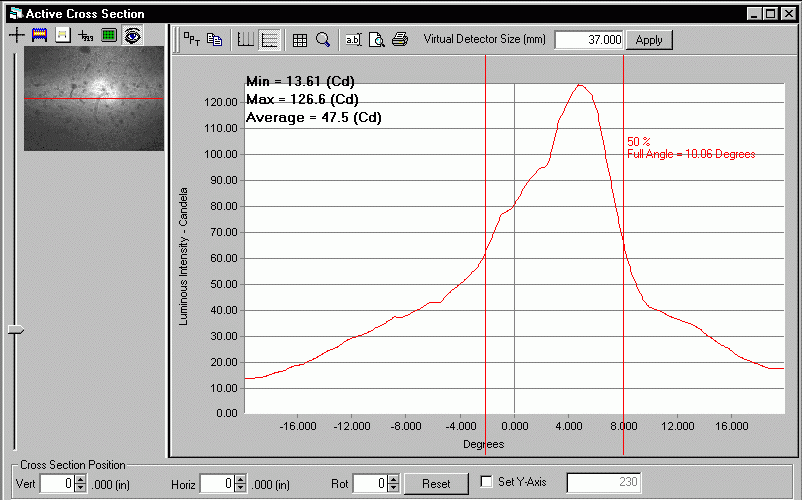Click the yellow-striped document icon

(63, 35)
